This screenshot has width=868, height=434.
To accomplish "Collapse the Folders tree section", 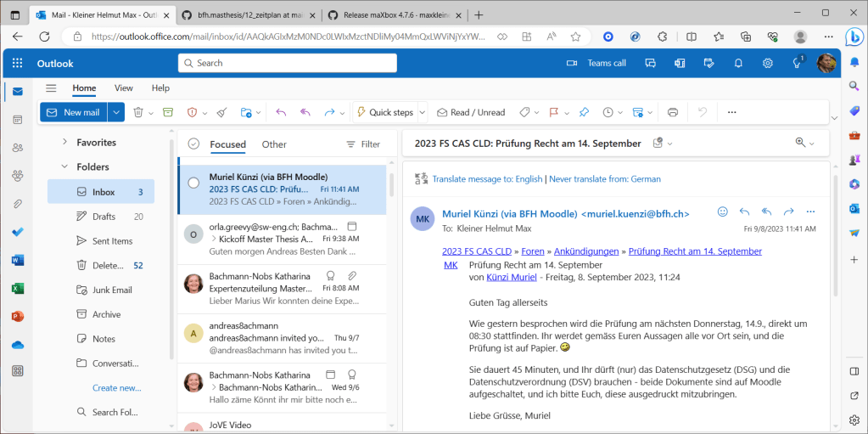I will click(64, 166).
